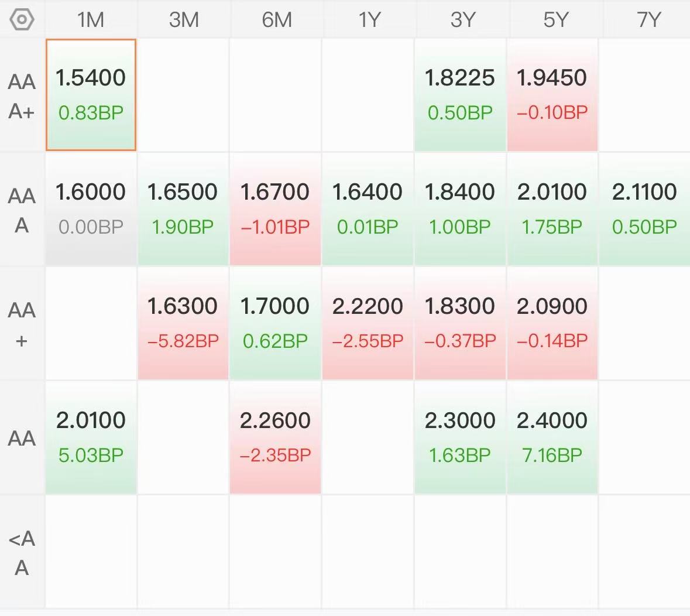Open the 1.6300 cell with -5.82BP
690x616 pixels.
click(x=183, y=323)
